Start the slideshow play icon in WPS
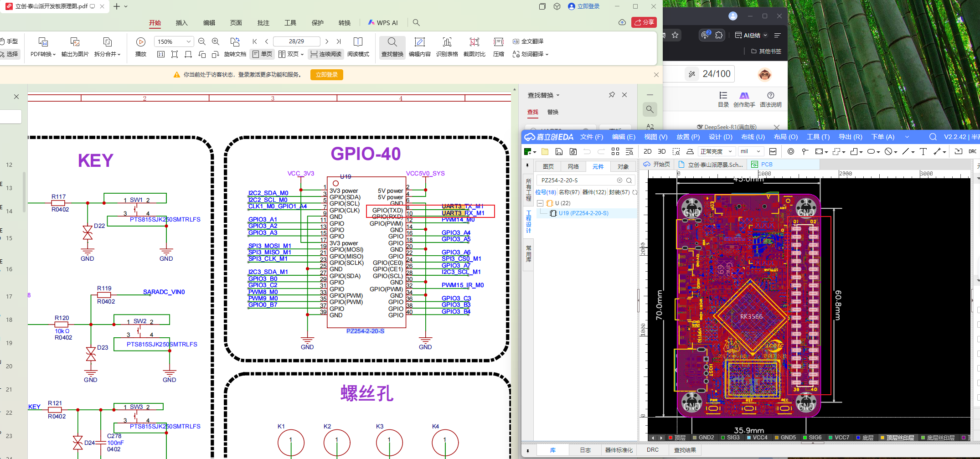This screenshot has width=980, height=459. tap(141, 42)
